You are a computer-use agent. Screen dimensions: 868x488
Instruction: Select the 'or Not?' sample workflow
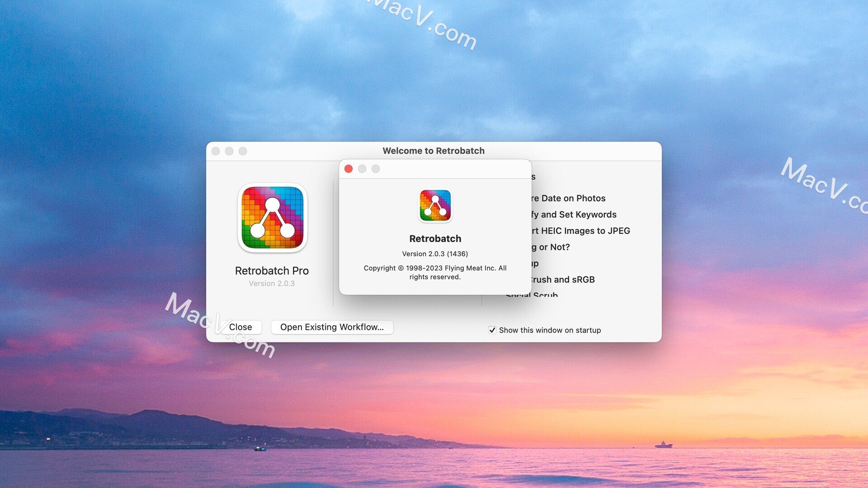551,247
